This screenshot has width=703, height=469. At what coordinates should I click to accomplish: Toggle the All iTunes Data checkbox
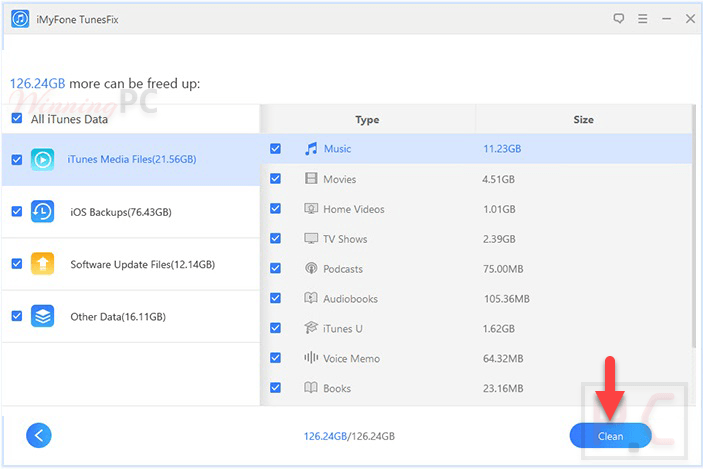point(17,118)
